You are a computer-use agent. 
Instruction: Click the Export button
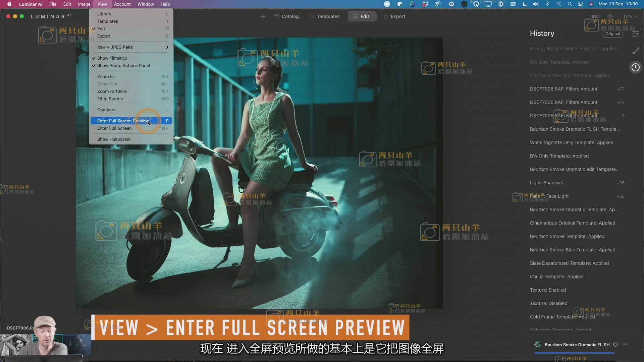(x=394, y=16)
